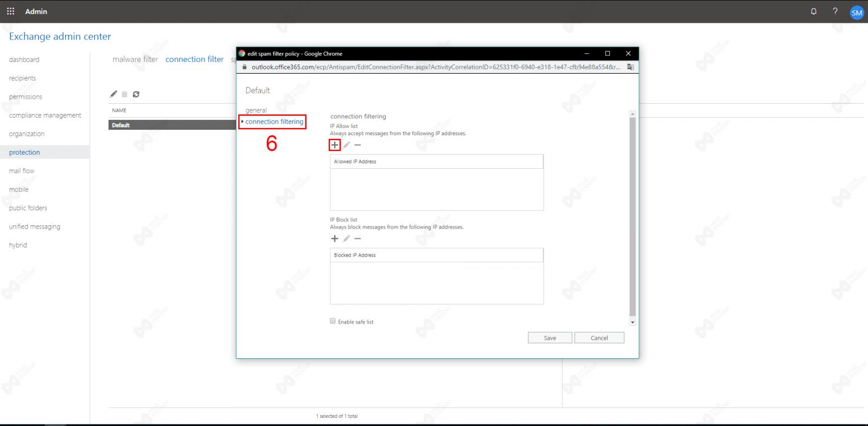Enable safe list checkbox

(333, 321)
